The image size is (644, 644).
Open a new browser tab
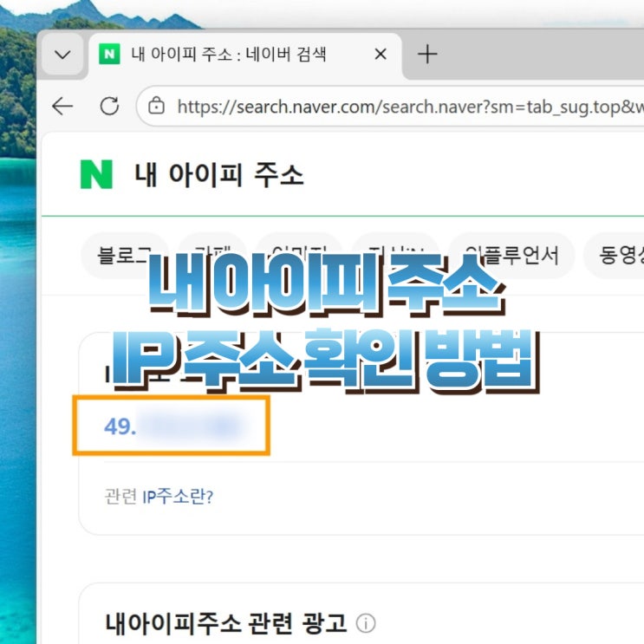(x=427, y=55)
